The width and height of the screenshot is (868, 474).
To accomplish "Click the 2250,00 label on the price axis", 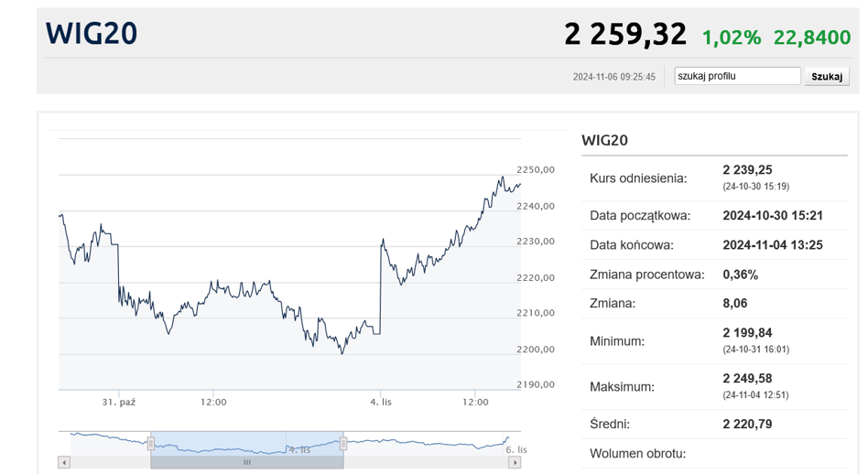I will [536, 169].
